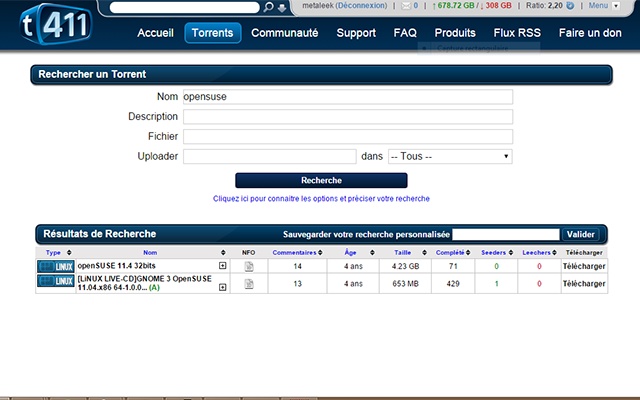The height and width of the screenshot is (400, 640).
Task: Open the Tous category dropdown
Action: coord(450,156)
